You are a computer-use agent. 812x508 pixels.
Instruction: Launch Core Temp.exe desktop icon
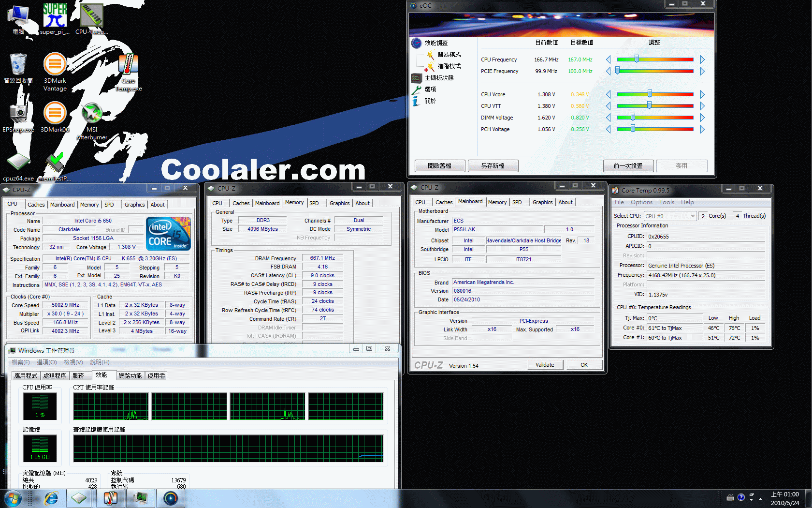click(x=128, y=72)
